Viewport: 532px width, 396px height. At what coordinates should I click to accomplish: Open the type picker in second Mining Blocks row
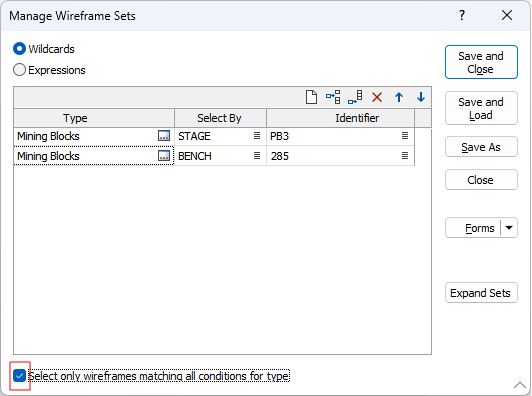(164, 156)
